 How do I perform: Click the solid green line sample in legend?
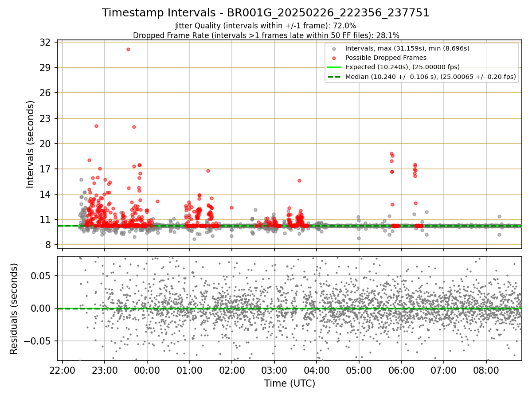[333, 67]
